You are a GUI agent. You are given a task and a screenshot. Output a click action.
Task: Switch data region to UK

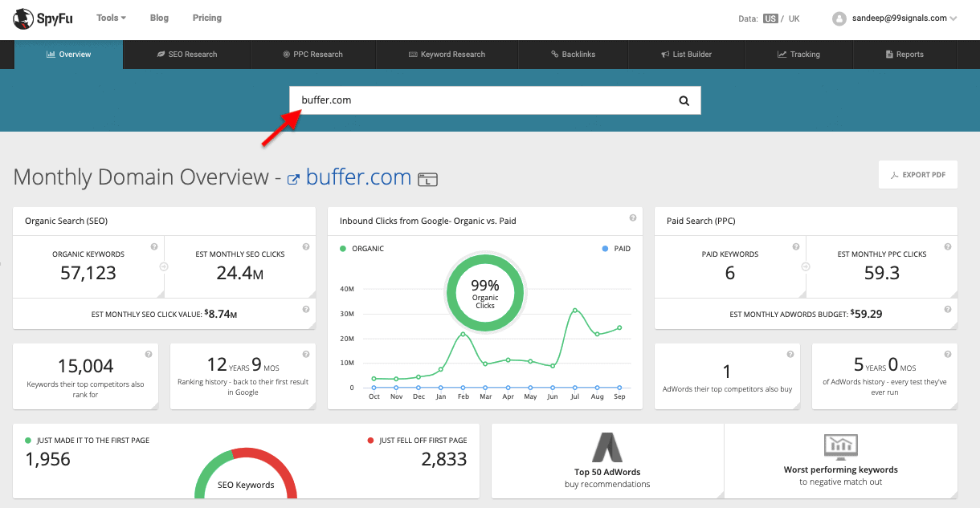(794, 18)
